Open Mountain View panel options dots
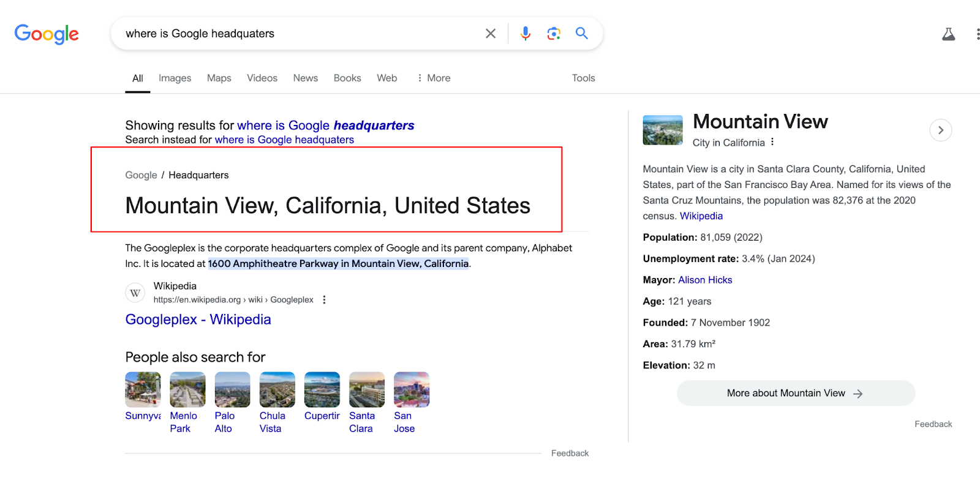This screenshot has width=980, height=488. 772,142
